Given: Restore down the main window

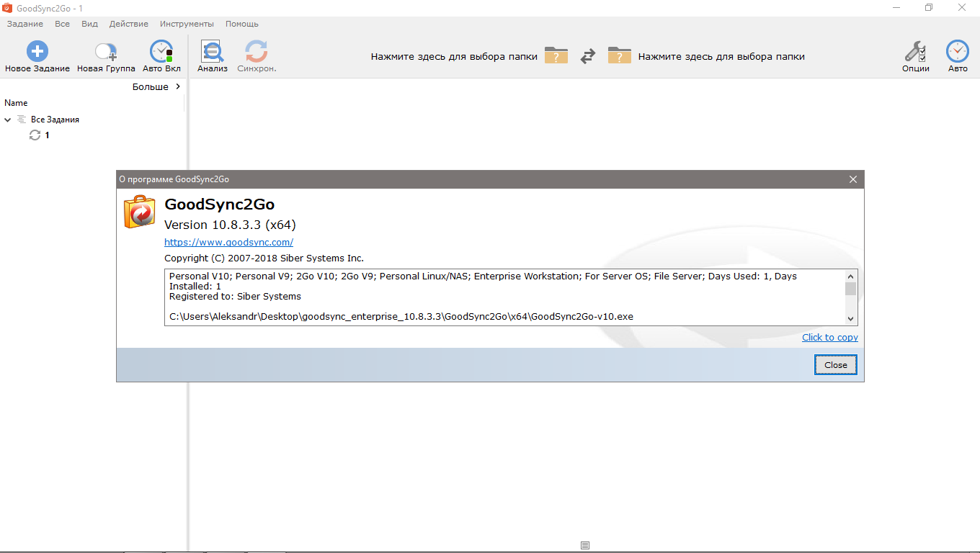Looking at the screenshot, I should click(x=929, y=7).
